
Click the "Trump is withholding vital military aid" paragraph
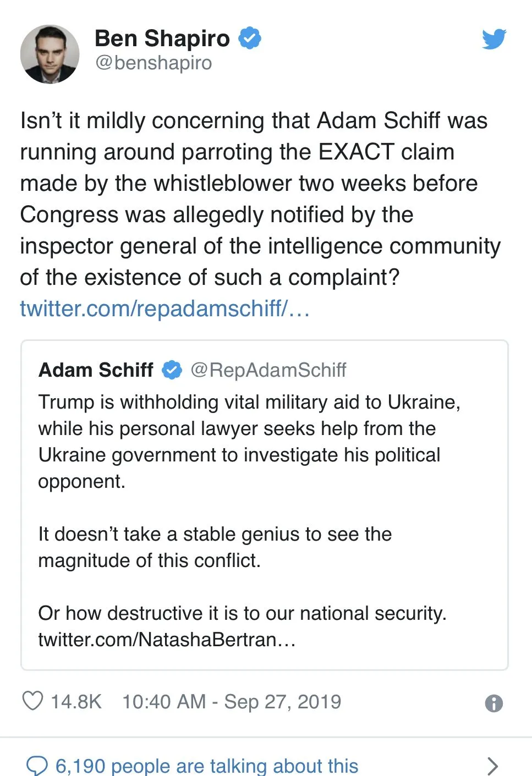(248, 441)
